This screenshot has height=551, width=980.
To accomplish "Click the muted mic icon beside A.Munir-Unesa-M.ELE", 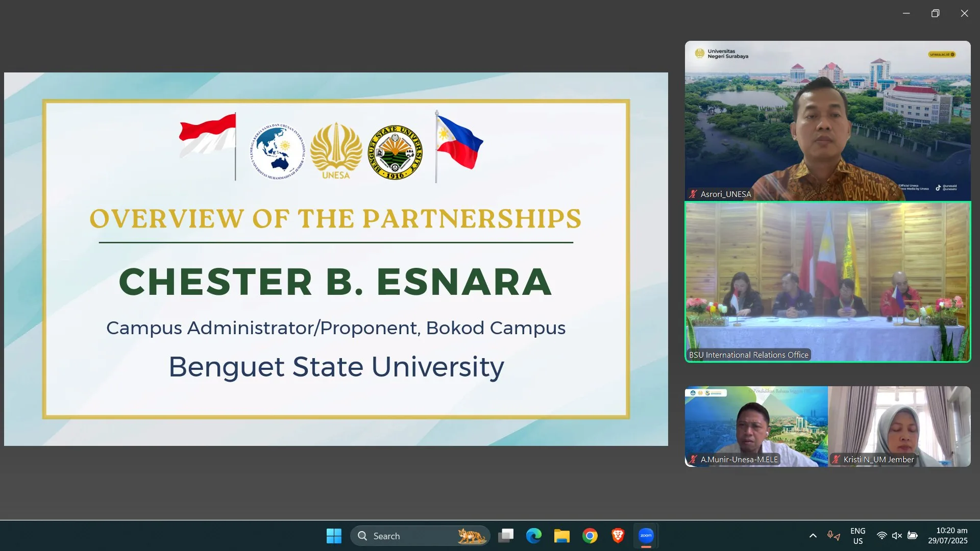I will [x=693, y=459].
